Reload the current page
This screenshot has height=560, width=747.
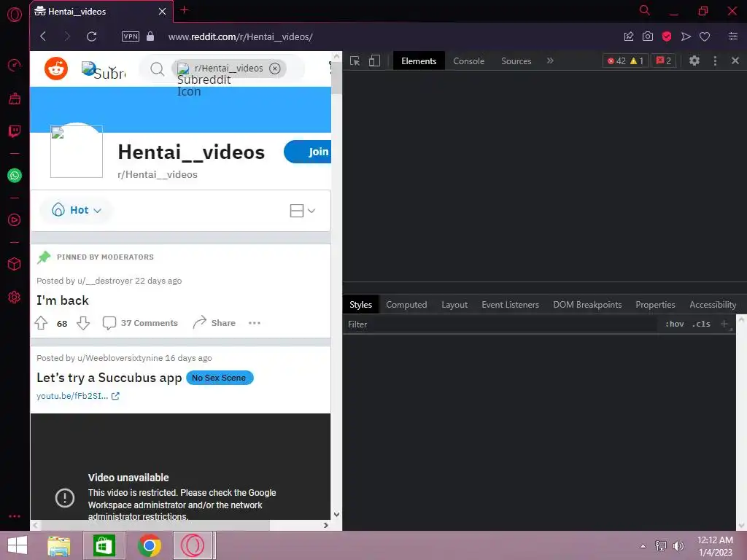(x=91, y=36)
